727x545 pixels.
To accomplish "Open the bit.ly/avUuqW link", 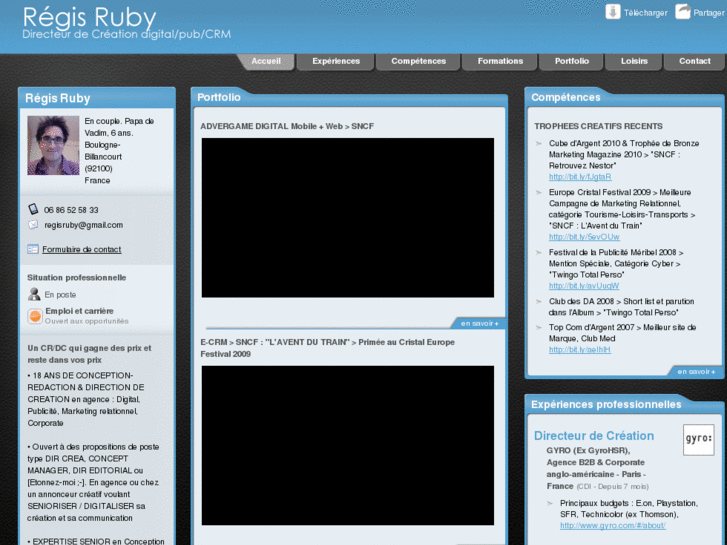I will (x=584, y=286).
